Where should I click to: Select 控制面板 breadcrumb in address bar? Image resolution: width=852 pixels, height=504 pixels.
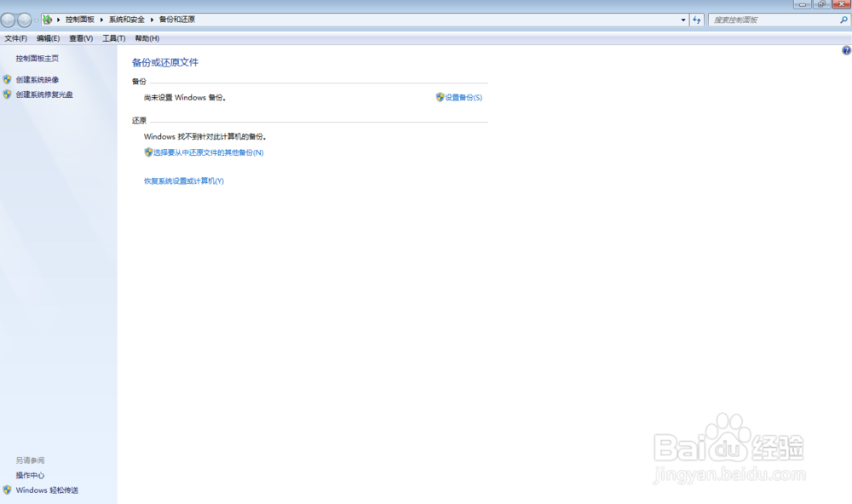tap(80, 20)
